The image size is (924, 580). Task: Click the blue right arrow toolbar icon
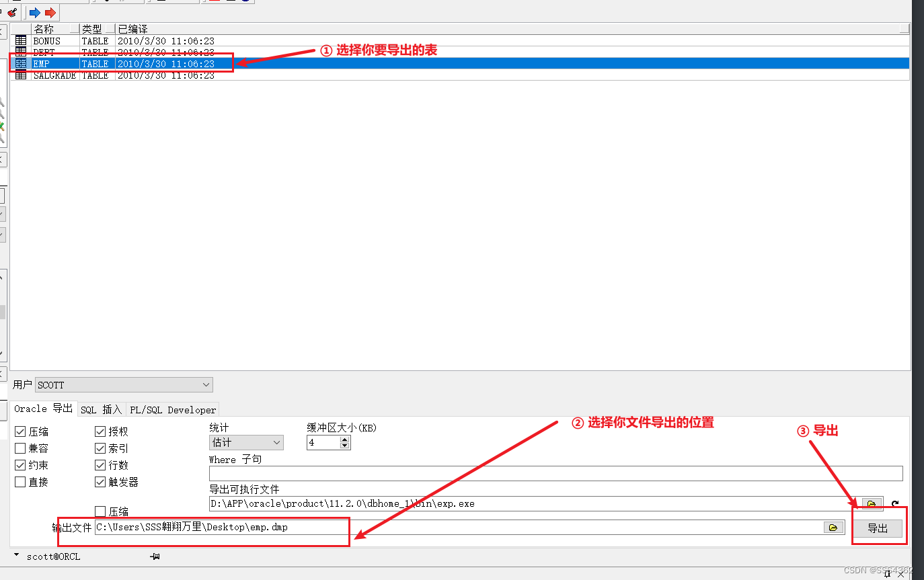point(34,13)
